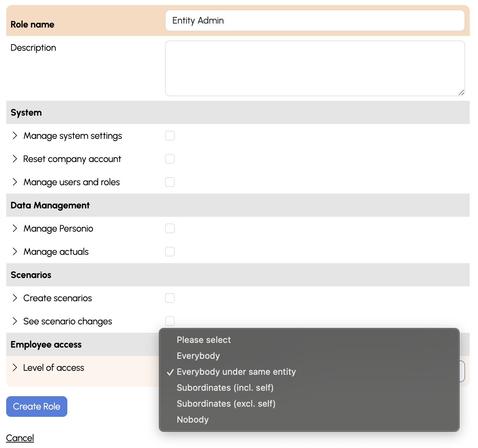This screenshot has width=478, height=448.
Task: Click the Manage users and roles label
Action: pyautogui.click(x=72, y=182)
